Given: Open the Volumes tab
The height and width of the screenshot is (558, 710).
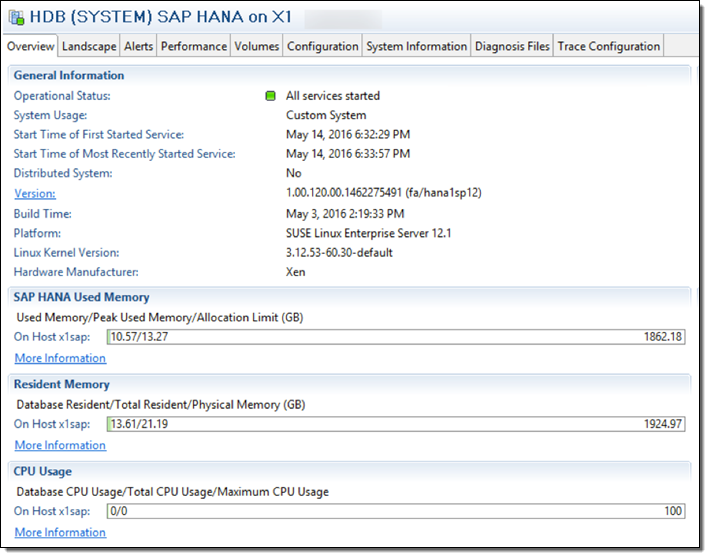Looking at the screenshot, I should 257,46.
